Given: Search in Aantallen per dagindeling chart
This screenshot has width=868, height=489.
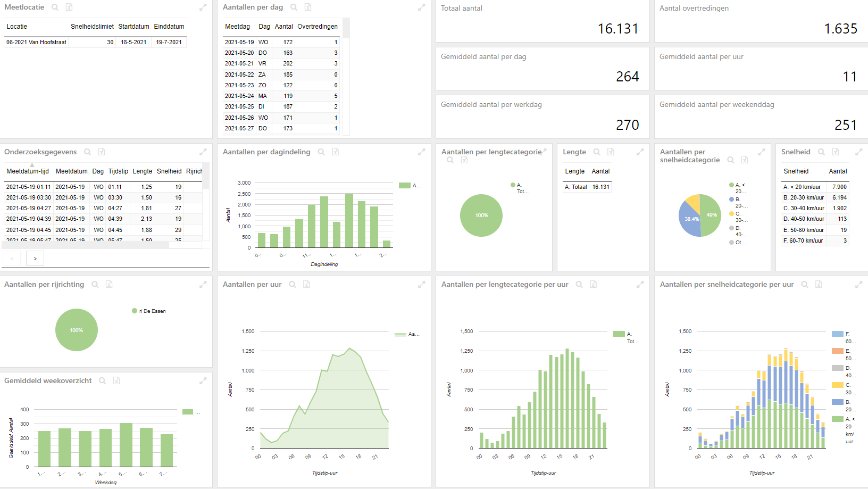Looking at the screenshot, I should pos(321,152).
